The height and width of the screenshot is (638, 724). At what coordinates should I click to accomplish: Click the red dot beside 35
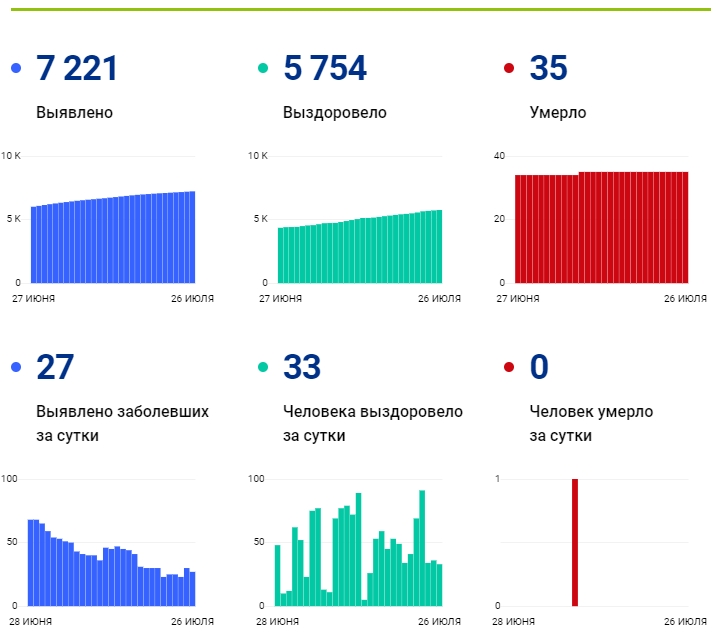click(509, 68)
